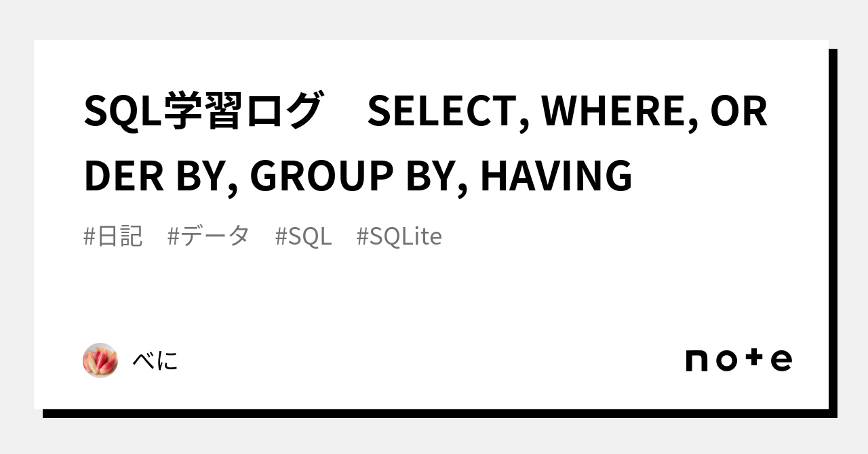Image resolution: width=868 pixels, height=454 pixels.
Task: Select the #SQLite hashtag
Action: click(399, 236)
